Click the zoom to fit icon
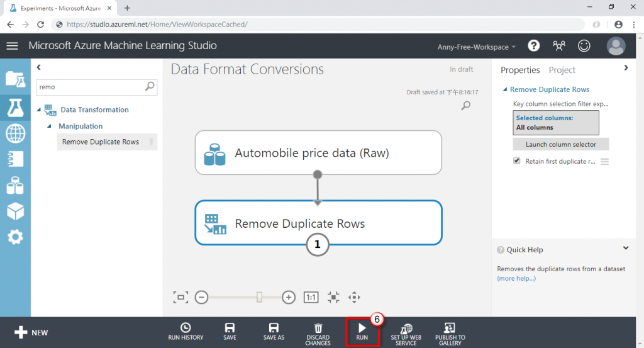 tap(180, 297)
